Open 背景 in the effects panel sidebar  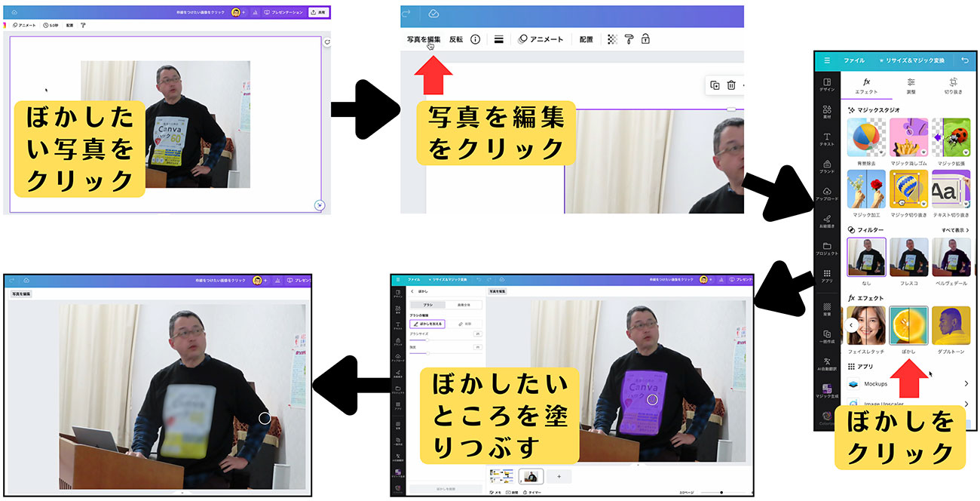coord(827,311)
